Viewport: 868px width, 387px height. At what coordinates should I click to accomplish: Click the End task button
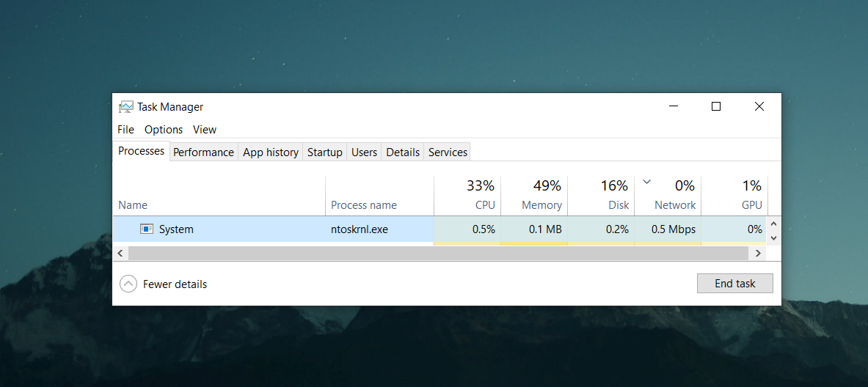tap(735, 284)
